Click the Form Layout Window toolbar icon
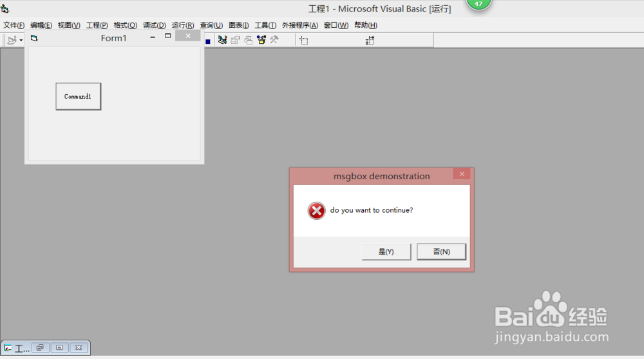 tap(249, 40)
